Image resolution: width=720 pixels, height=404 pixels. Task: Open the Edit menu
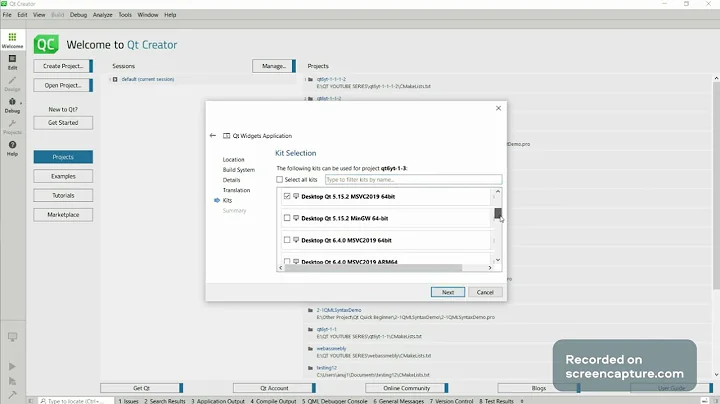pos(22,15)
